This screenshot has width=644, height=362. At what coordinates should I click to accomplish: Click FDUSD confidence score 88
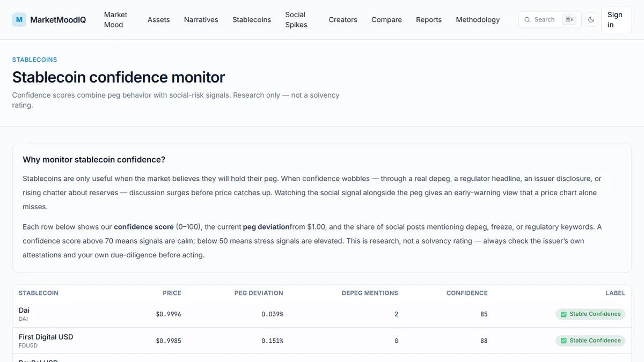tap(484, 341)
